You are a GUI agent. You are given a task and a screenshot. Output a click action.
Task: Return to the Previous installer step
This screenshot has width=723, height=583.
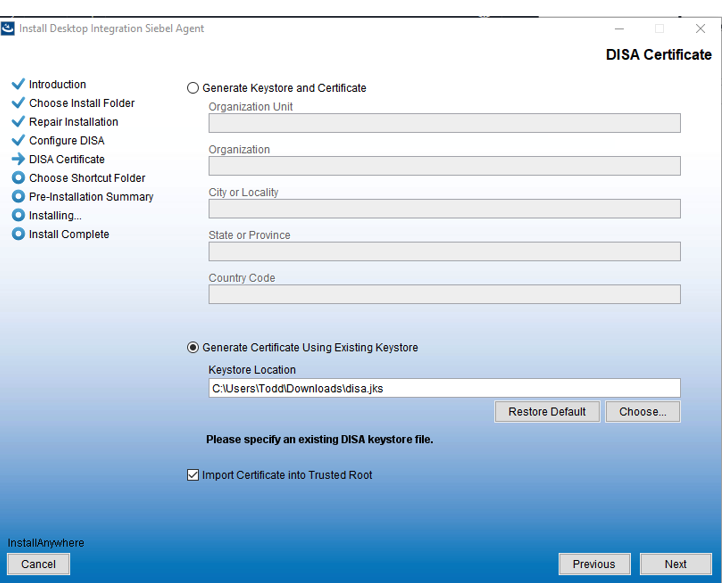[x=594, y=564]
